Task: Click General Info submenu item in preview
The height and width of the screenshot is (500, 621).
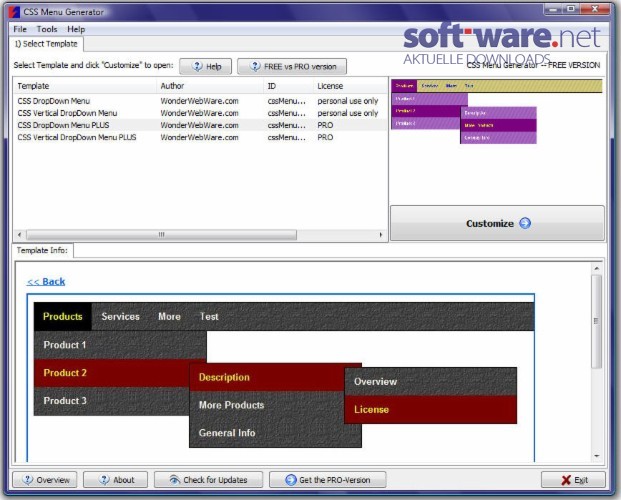Action: point(275,433)
